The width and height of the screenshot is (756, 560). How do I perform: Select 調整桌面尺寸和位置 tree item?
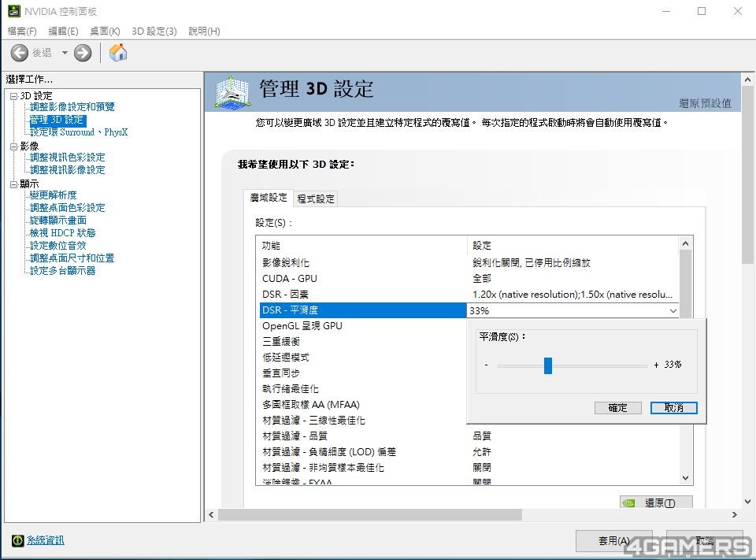coord(72,258)
